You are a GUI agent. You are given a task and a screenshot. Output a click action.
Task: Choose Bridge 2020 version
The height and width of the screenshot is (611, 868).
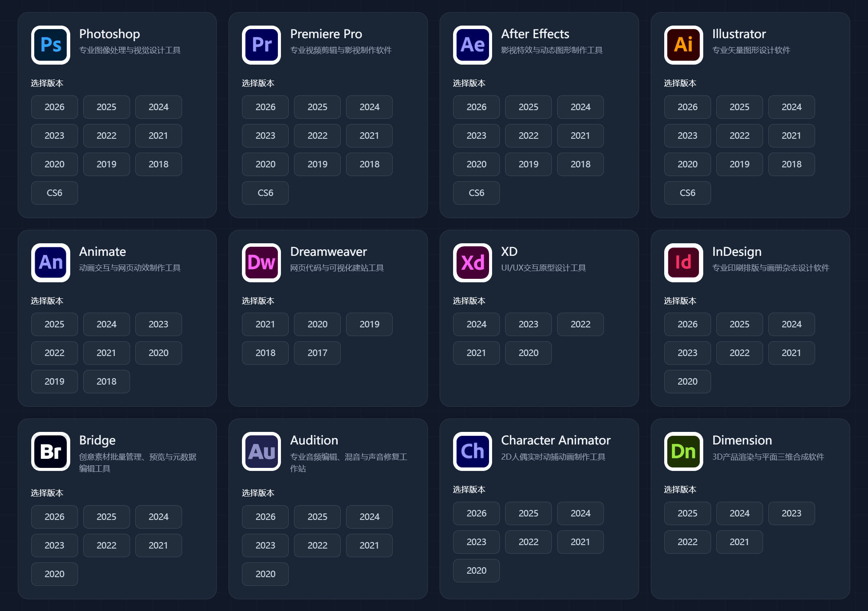55,574
